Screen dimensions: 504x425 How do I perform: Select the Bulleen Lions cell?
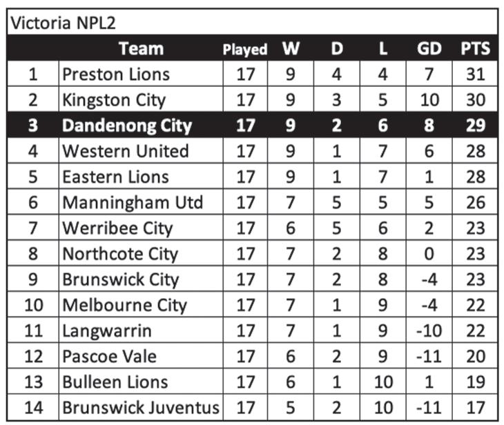141,382
